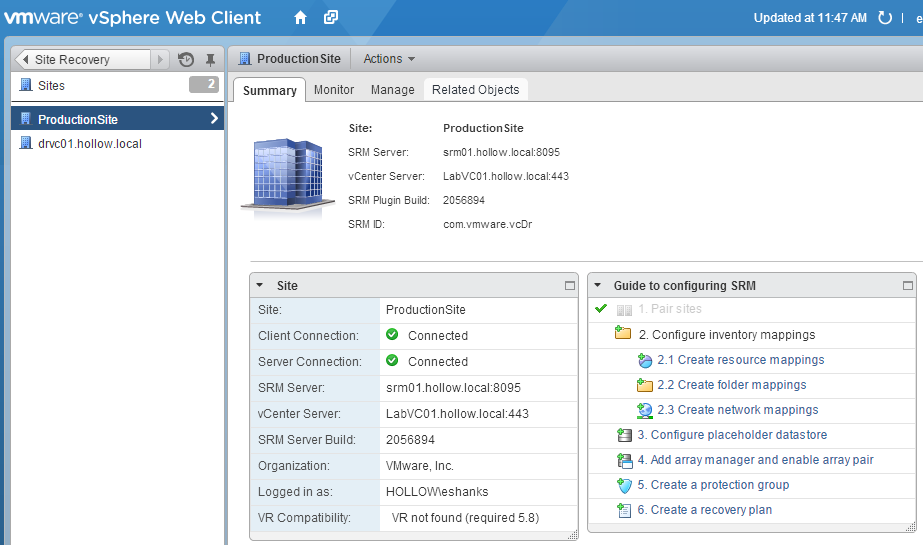923x545 pixels.
Task: Maximize the Site panel
Action: click(570, 285)
